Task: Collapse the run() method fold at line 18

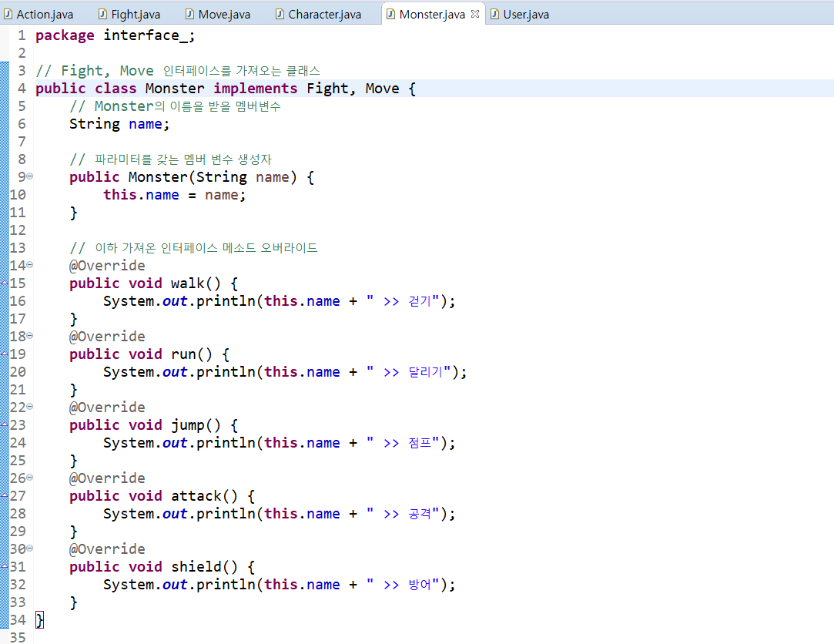Action: pos(30,335)
